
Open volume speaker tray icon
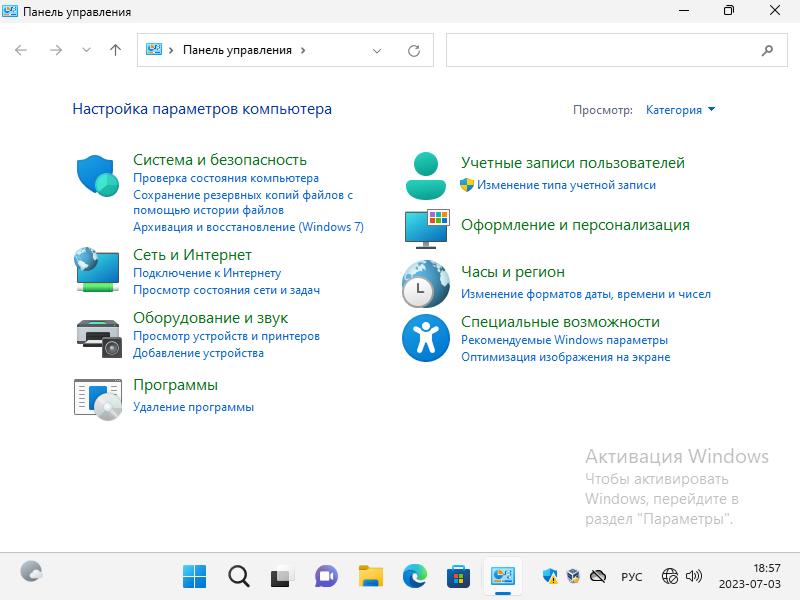[694, 577]
